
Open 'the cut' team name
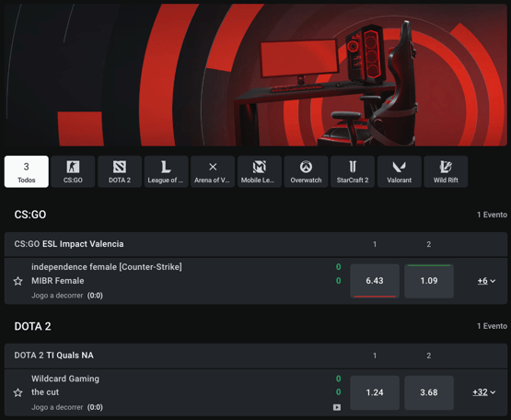click(x=45, y=392)
